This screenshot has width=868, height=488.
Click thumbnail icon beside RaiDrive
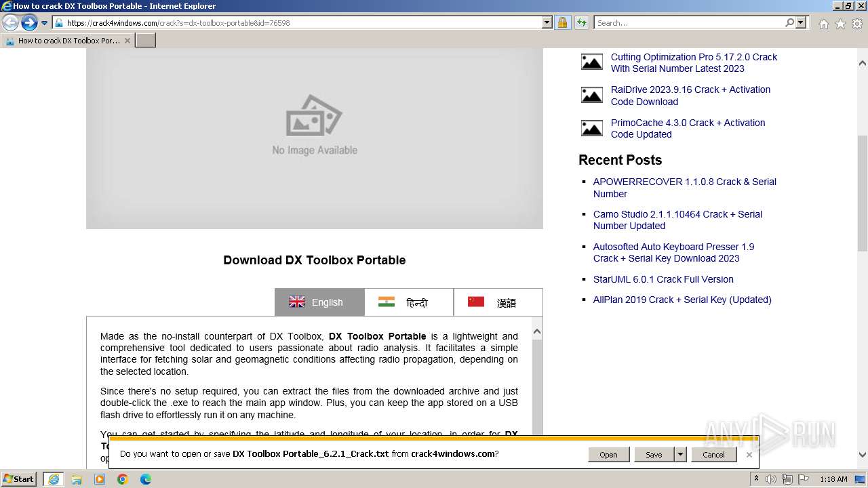coord(592,95)
